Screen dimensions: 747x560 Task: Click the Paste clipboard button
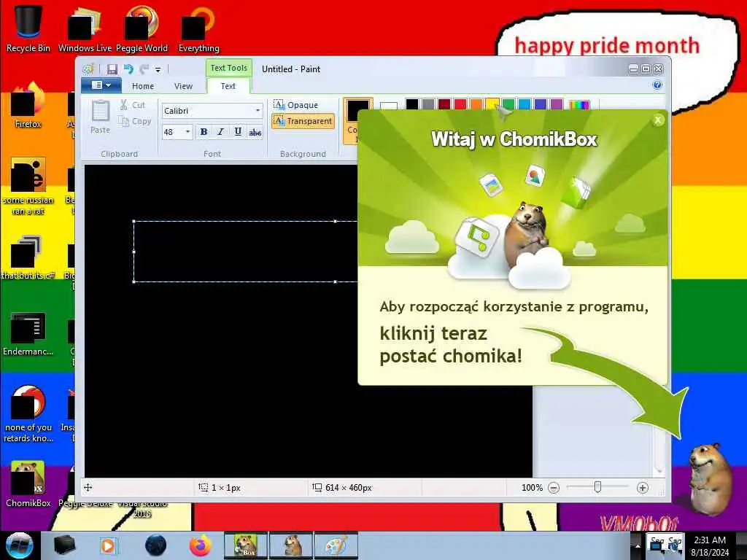click(x=100, y=117)
